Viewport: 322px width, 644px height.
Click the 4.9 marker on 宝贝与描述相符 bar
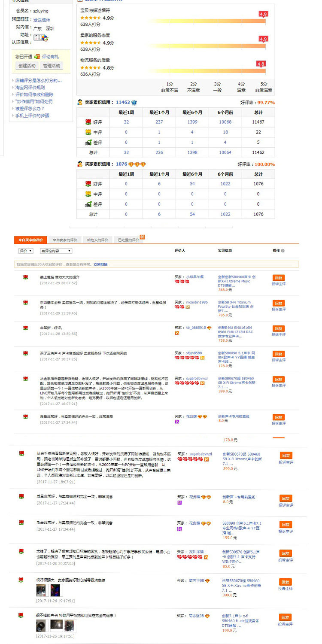263,14
